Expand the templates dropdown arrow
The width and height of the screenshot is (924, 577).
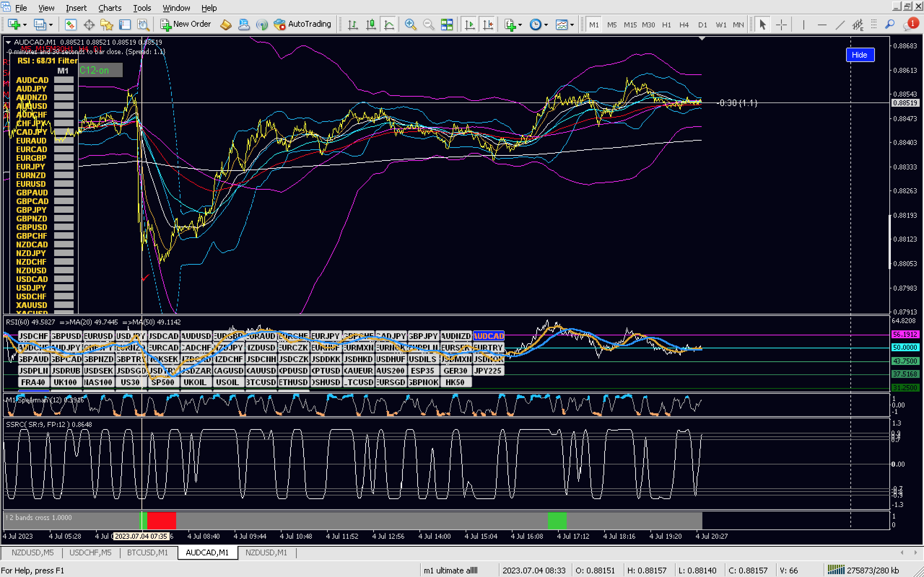[x=572, y=25]
